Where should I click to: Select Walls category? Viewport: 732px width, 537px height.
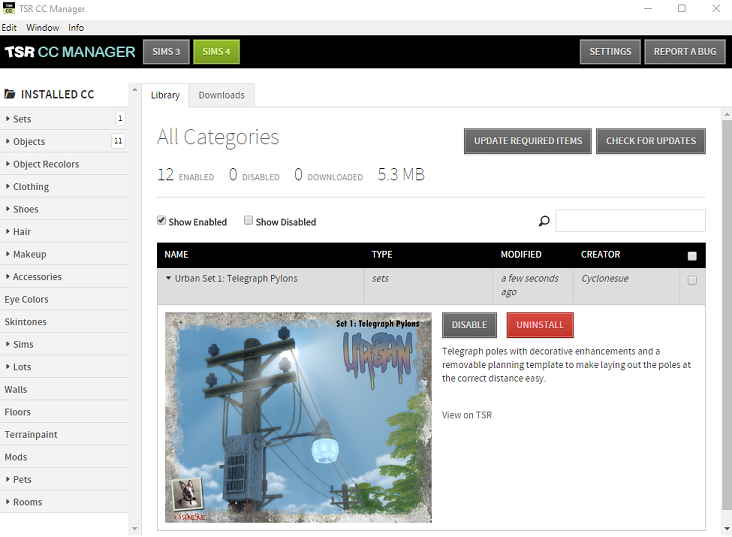tap(64, 389)
